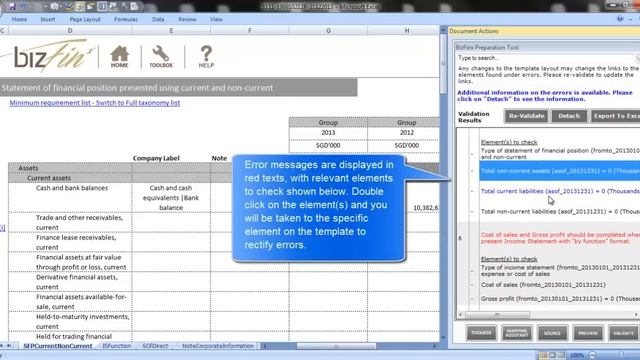Open the Insert ribbon tab
The width and height of the screenshot is (640, 360).
pos(48,19)
